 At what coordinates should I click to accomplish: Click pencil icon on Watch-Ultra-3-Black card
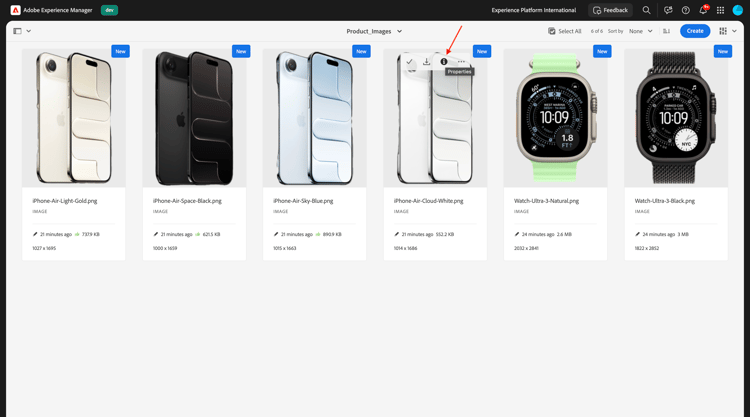click(637, 234)
